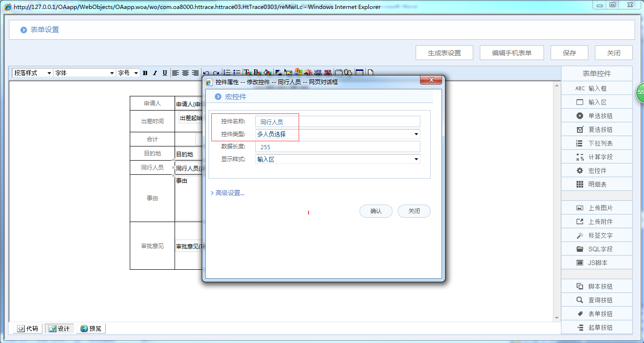Screen dimensions: 644x343
Task: Add 下拉列表 control from sidebar
Action: pos(596,143)
